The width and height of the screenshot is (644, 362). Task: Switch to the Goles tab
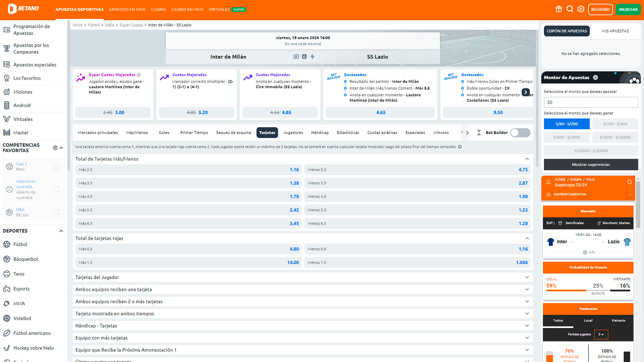click(x=164, y=132)
